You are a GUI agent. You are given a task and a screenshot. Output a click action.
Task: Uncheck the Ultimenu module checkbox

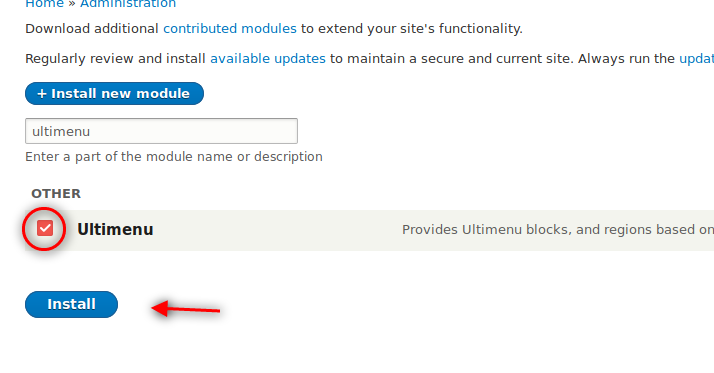[45, 228]
